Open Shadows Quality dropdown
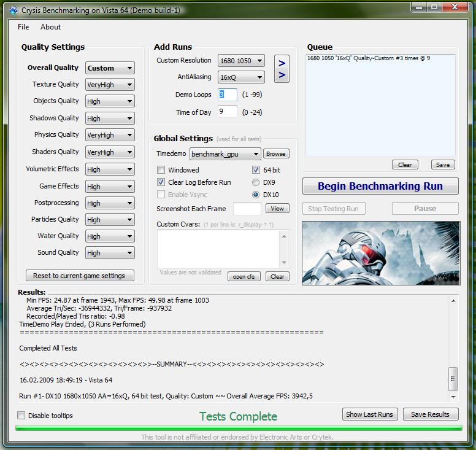Viewport: 476px width, 450px height. [110, 118]
